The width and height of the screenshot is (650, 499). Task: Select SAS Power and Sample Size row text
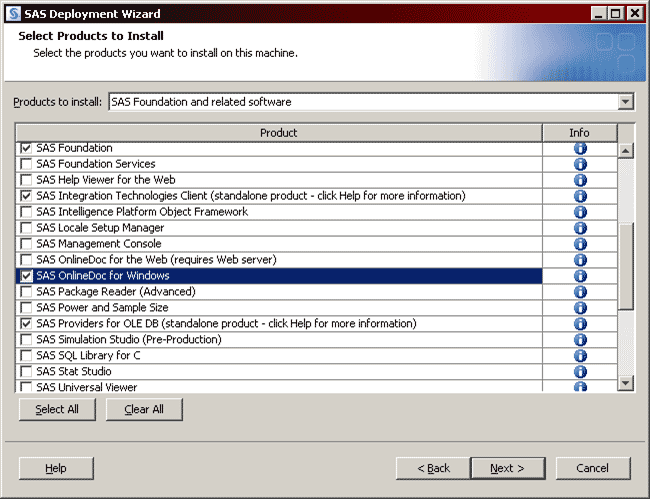click(x=102, y=308)
